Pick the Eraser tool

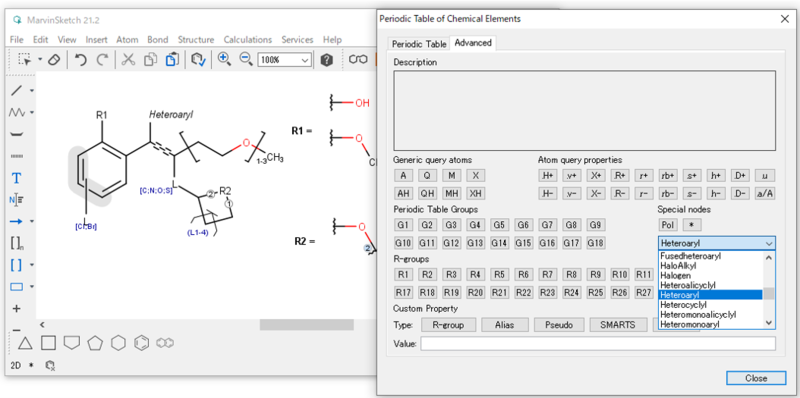(54, 60)
